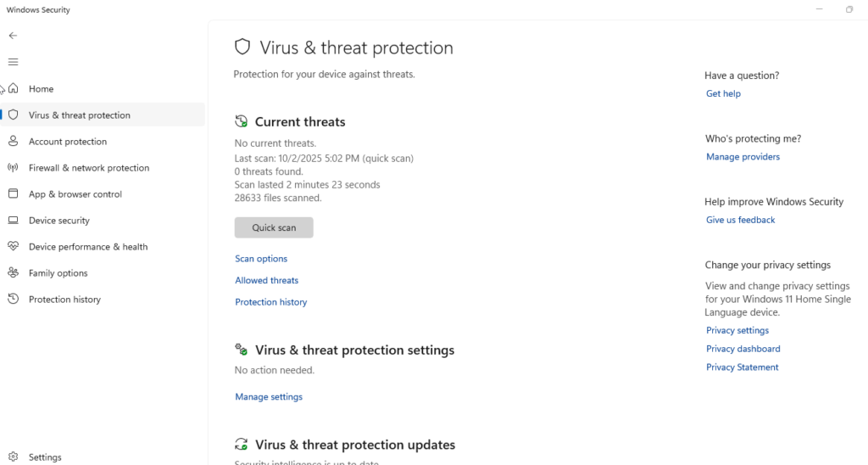
Task: Click the Home house icon
Action: coord(14,88)
